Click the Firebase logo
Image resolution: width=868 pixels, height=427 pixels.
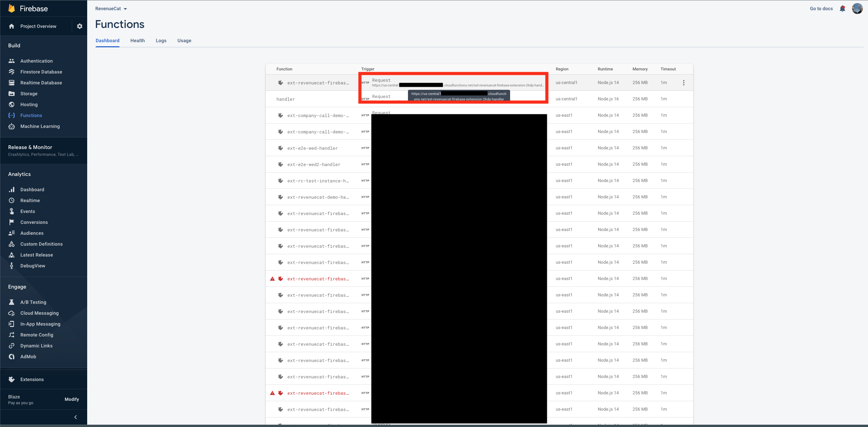pyautogui.click(x=12, y=9)
